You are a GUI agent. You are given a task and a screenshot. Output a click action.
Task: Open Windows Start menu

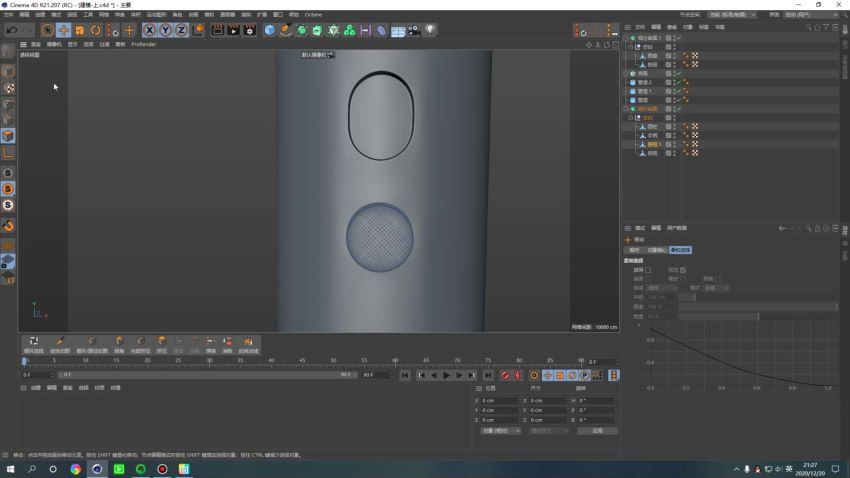(11, 468)
